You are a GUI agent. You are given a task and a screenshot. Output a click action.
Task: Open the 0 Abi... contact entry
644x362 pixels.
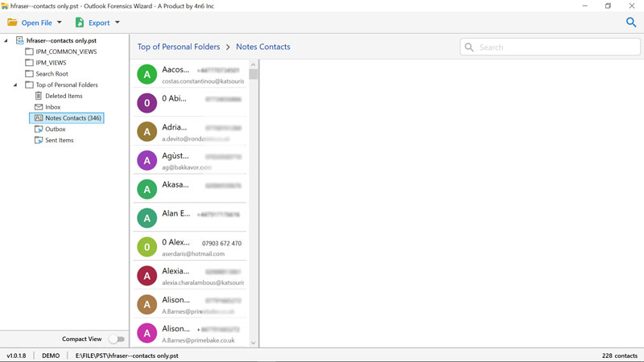click(x=190, y=103)
